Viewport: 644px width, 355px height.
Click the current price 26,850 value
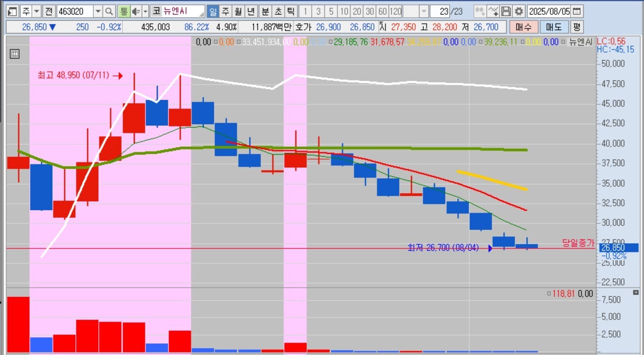tap(34, 27)
